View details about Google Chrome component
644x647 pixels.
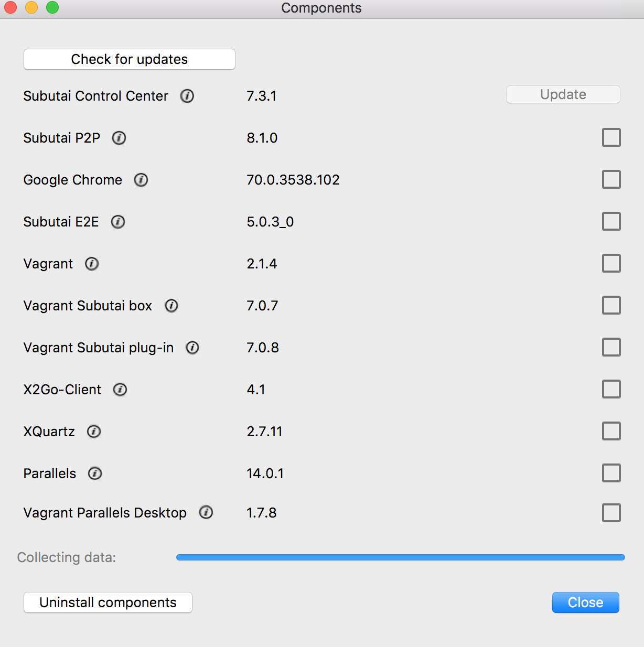[141, 180]
